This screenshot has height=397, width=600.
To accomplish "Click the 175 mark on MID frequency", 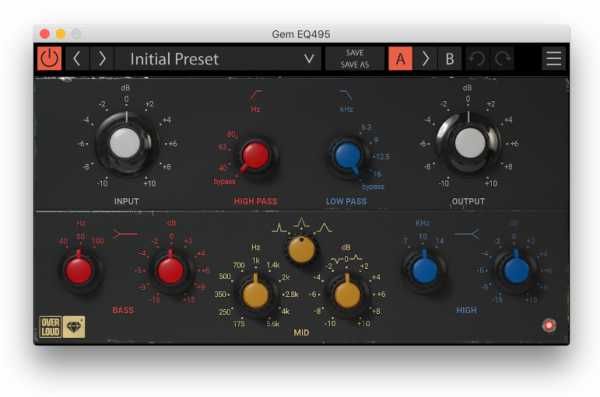I will pyautogui.click(x=239, y=324).
